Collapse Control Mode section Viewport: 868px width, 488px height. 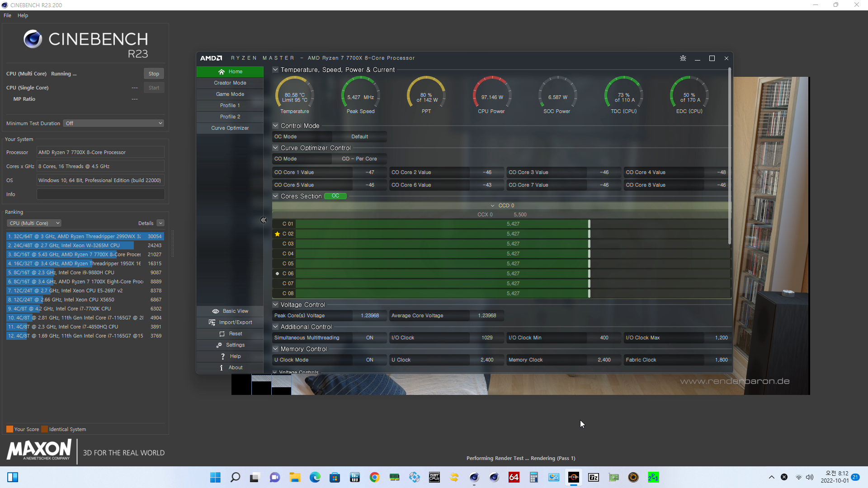(275, 126)
